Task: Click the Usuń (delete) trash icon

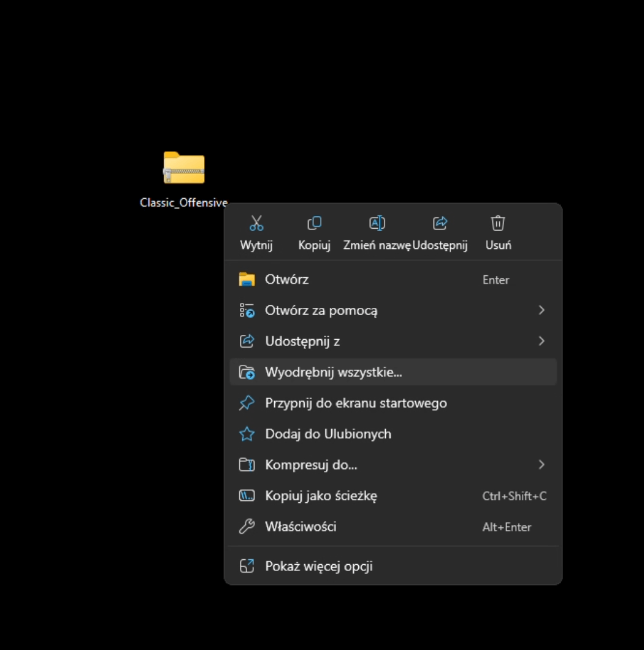Action: pos(498,224)
